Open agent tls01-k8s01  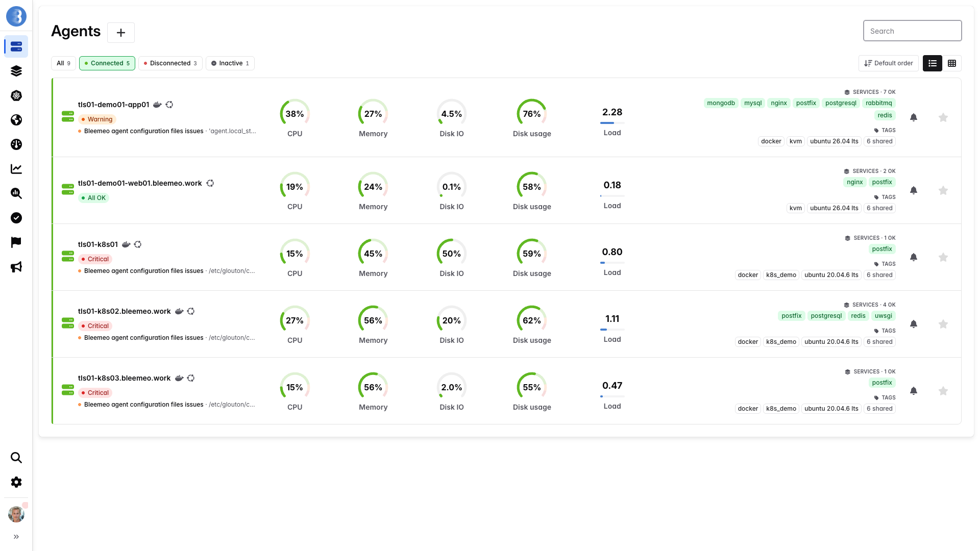tap(98, 244)
